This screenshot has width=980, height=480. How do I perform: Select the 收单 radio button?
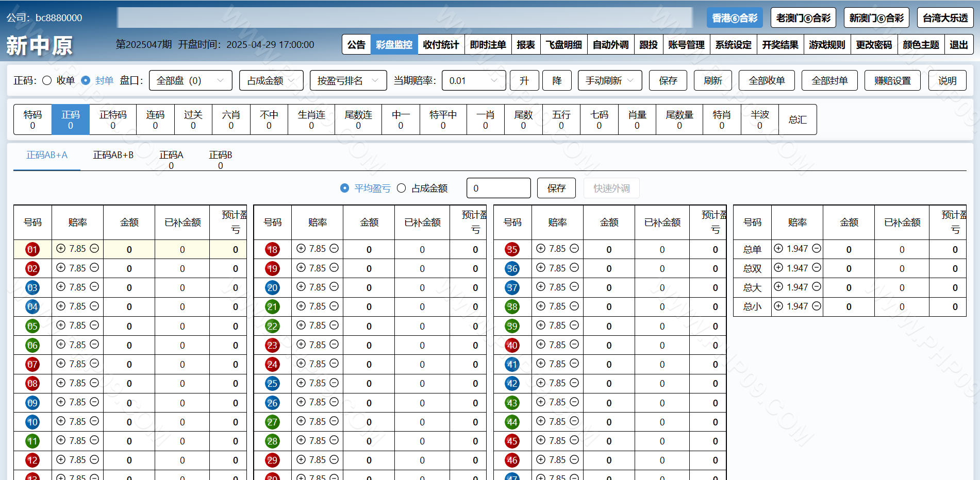pyautogui.click(x=47, y=80)
